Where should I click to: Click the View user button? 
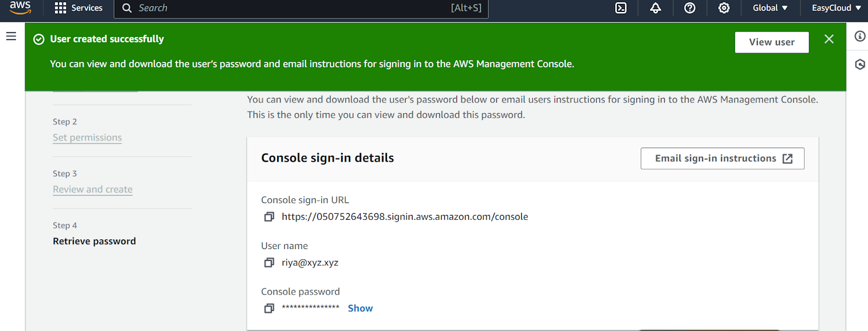pos(771,42)
